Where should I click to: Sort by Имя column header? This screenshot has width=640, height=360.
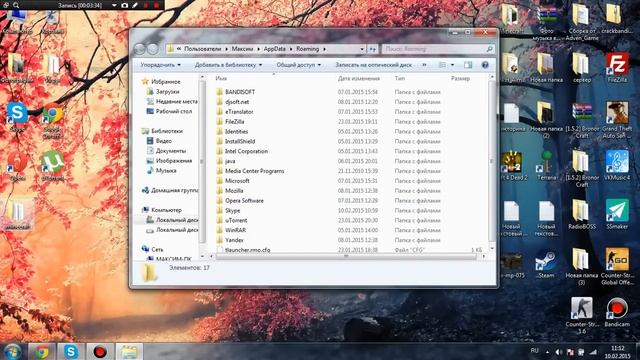tap(221, 78)
